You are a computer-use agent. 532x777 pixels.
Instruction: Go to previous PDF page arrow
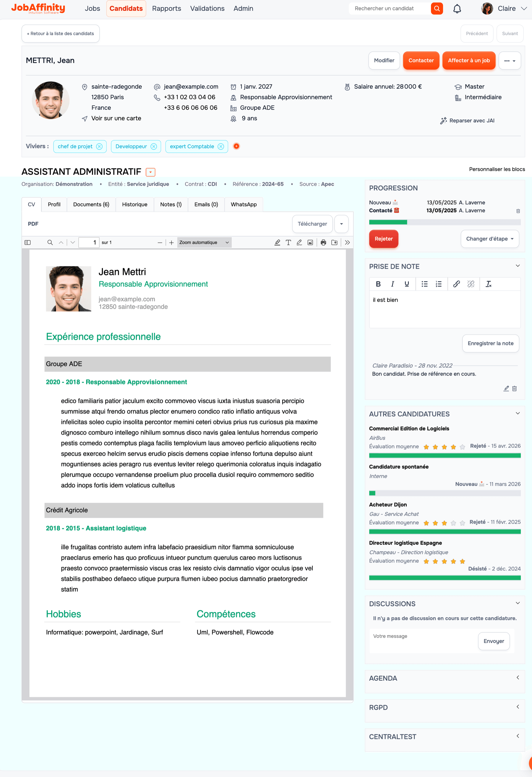[x=61, y=243]
